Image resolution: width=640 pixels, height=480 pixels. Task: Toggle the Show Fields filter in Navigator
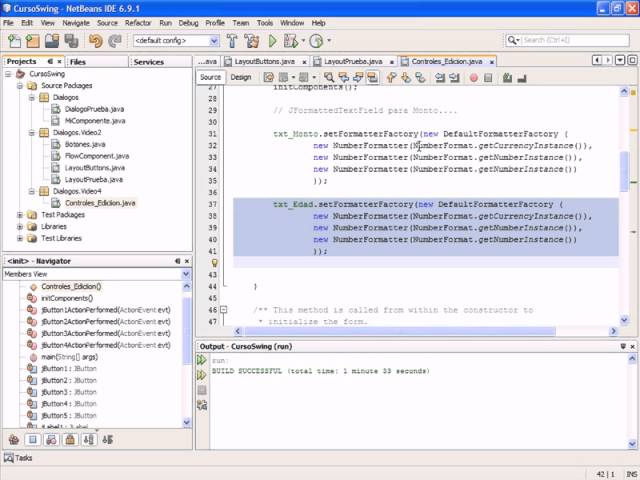[33, 439]
